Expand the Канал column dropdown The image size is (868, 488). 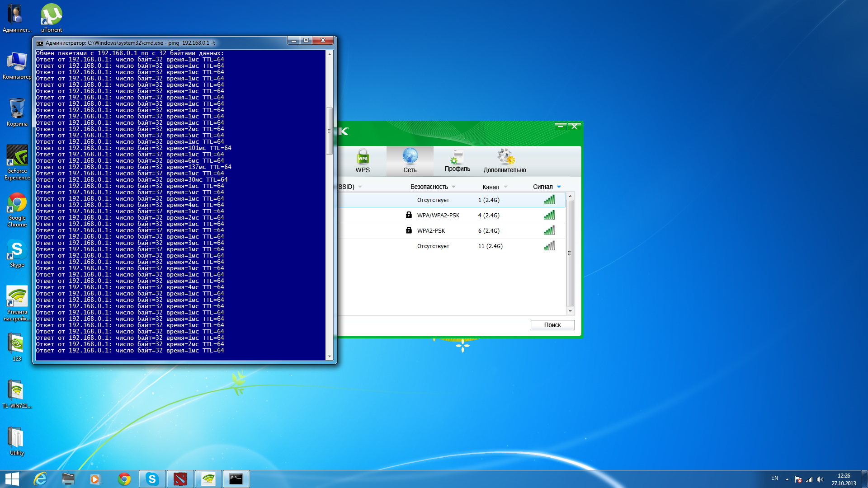click(505, 187)
